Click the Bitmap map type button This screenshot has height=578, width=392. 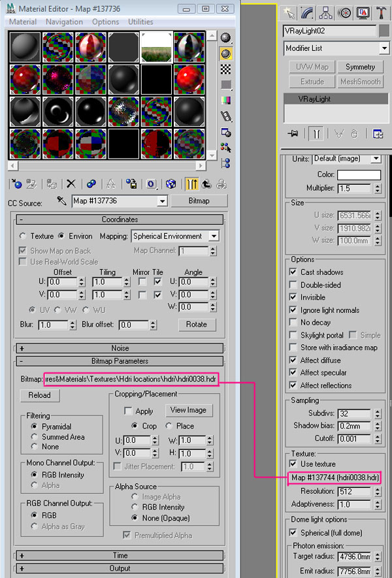click(199, 201)
